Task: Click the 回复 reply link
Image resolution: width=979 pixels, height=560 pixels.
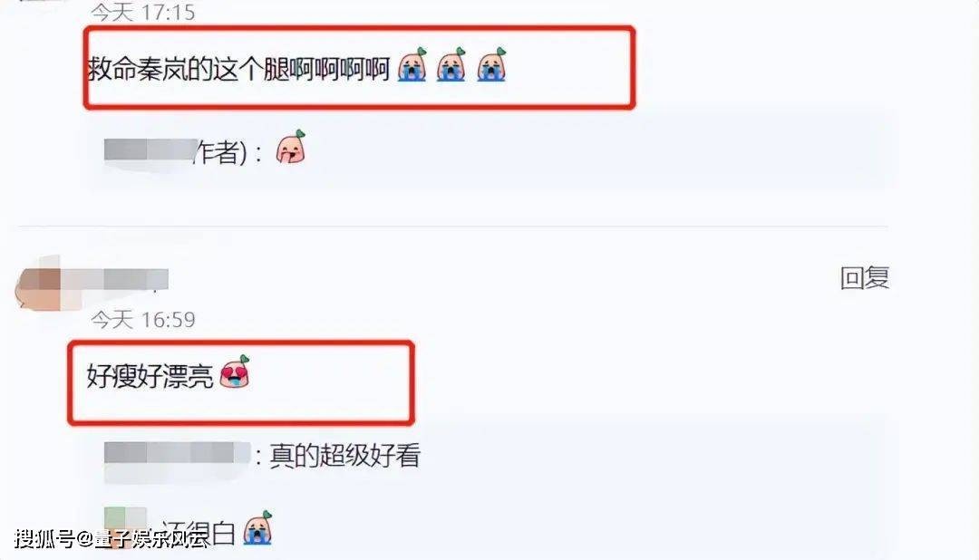Action: (x=865, y=278)
